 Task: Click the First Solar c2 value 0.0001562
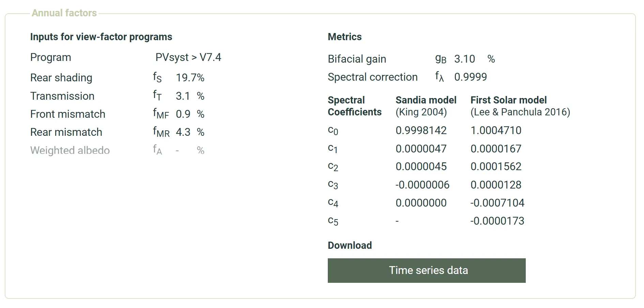[496, 167]
